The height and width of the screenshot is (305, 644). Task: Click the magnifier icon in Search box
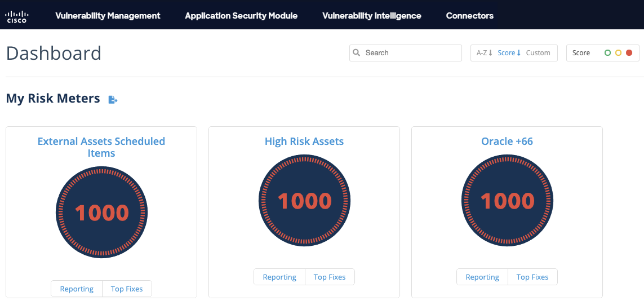pyautogui.click(x=357, y=53)
